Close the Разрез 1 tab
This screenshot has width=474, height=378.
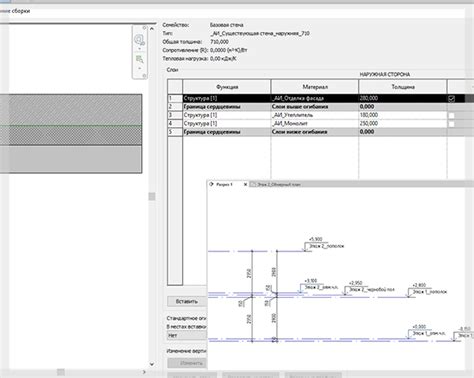click(245, 184)
